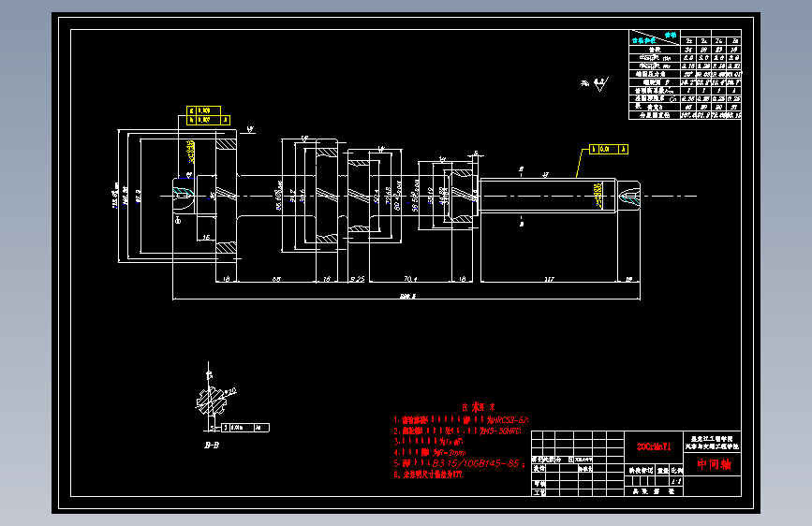Select school name 黑龙江工程学院 in title block

(x=712, y=438)
